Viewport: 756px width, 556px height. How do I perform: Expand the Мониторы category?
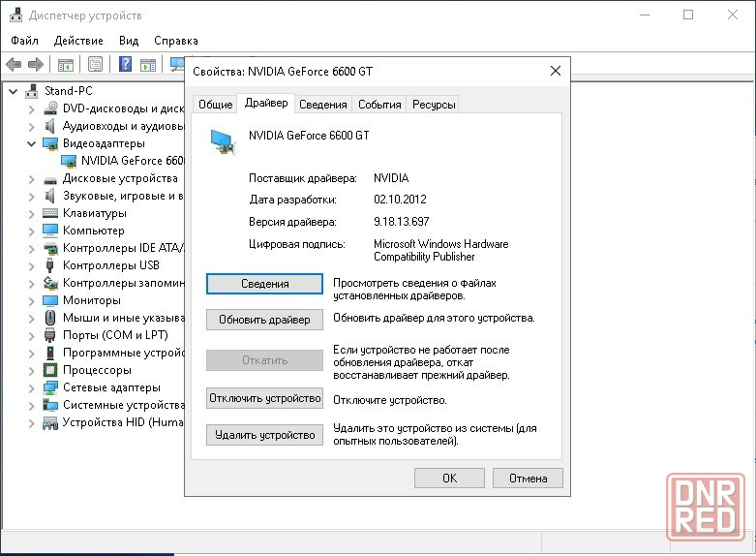pyautogui.click(x=31, y=300)
